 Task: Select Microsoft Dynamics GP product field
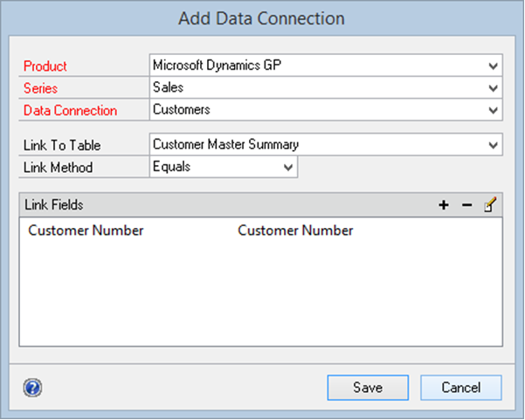point(326,65)
